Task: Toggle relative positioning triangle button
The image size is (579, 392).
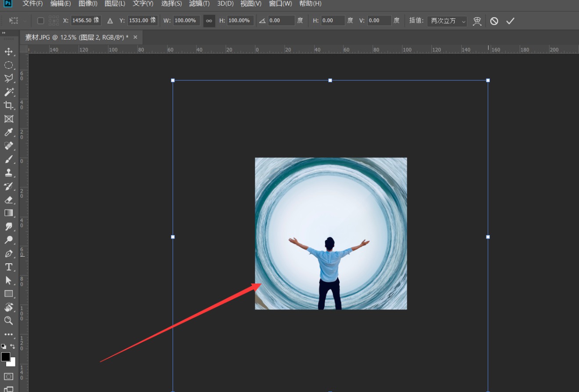Action: (110, 21)
